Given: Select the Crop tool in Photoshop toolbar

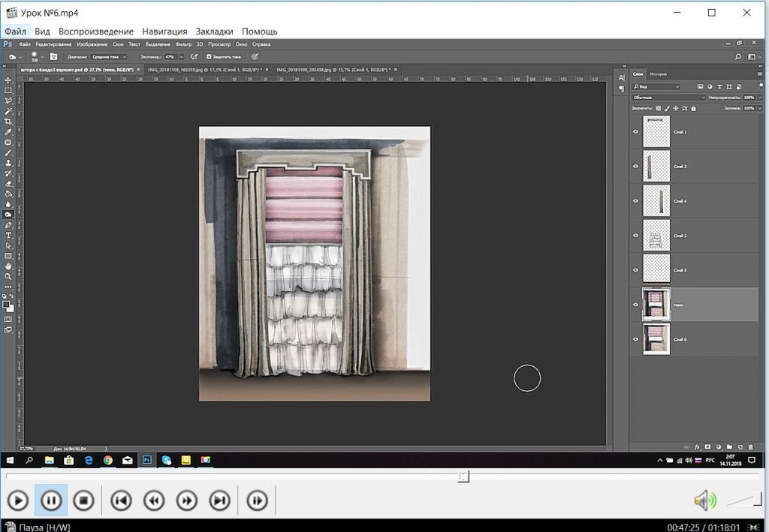Looking at the screenshot, I should 8,121.
